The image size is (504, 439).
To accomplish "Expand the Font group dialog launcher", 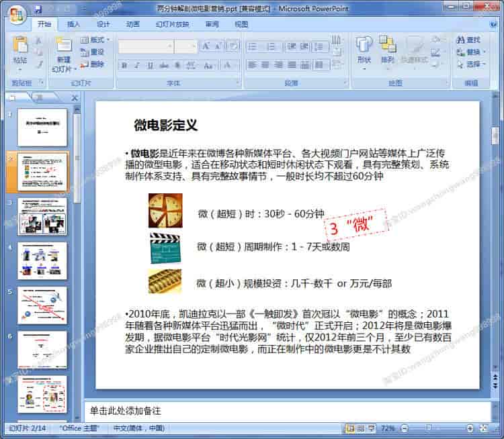I will pyautogui.click(x=238, y=83).
